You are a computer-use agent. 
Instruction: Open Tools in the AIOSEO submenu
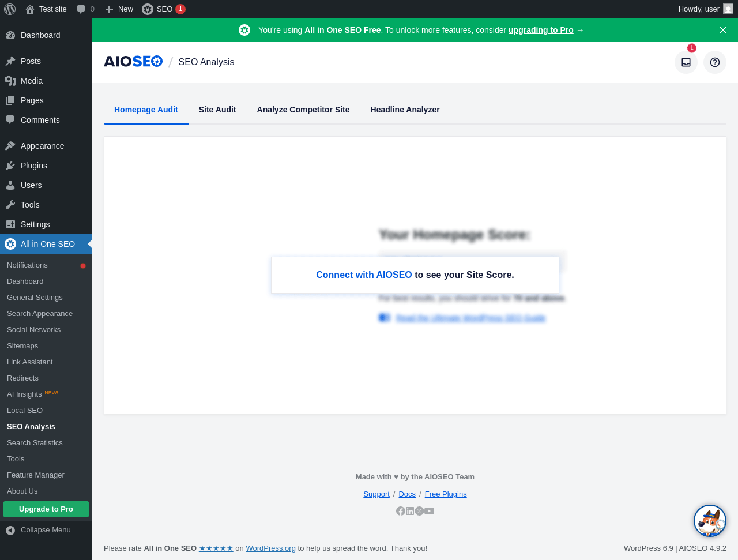pyautogui.click(x=46, y=459)
